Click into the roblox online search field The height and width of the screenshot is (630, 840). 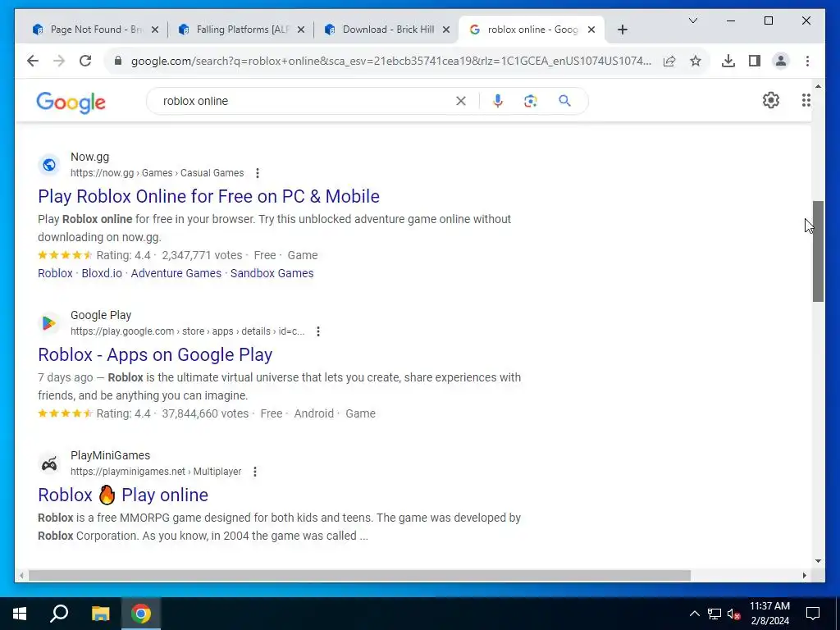point(305,101)
